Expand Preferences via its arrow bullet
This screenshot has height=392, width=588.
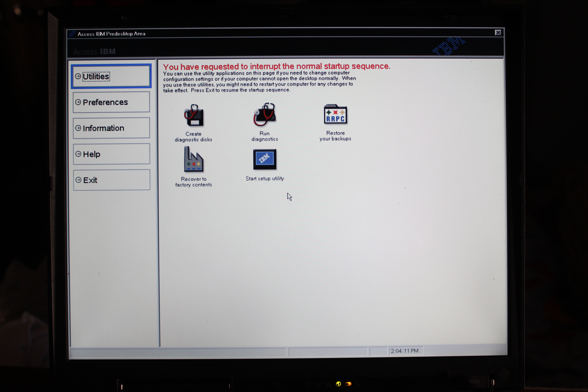pos(78,102)
